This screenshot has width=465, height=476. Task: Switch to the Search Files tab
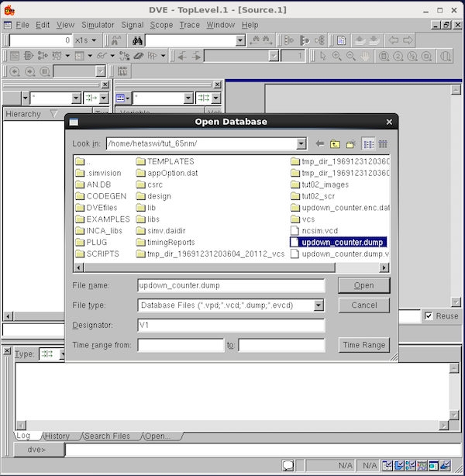(x=107, y=436)
